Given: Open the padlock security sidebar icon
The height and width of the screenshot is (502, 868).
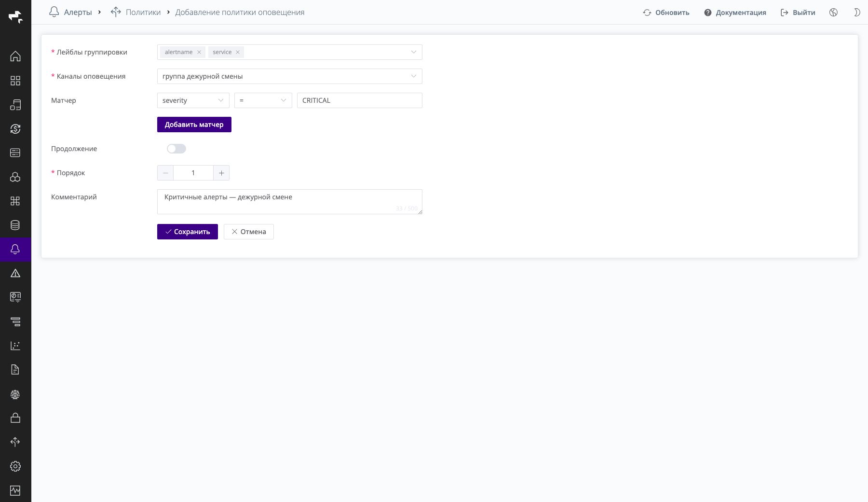Looking at the screenshot, I should (x=15, y=418).
